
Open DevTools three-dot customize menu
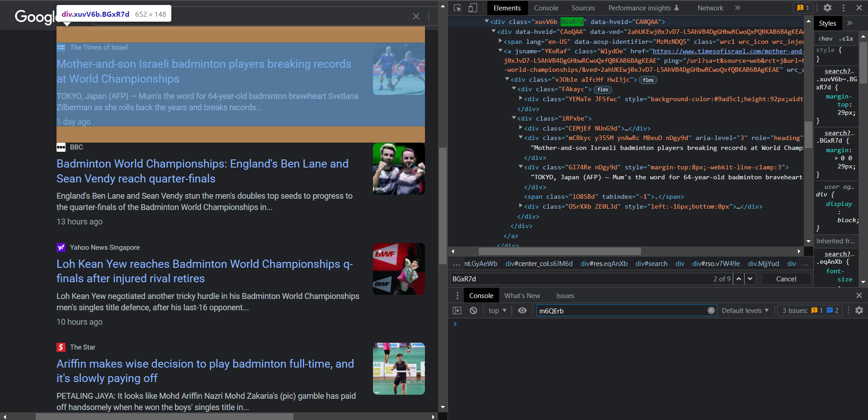(843, 8)
